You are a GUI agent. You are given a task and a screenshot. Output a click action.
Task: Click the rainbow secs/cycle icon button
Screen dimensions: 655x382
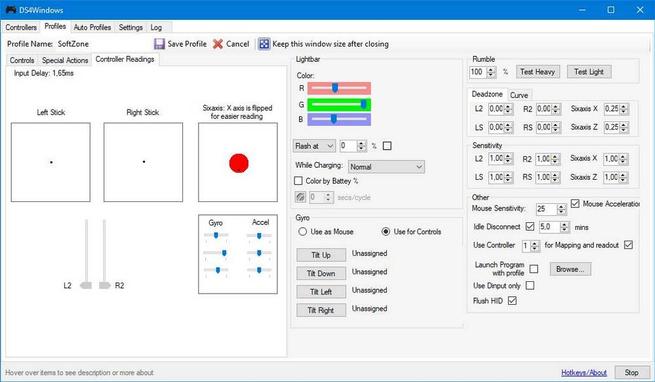pos(300,197)
